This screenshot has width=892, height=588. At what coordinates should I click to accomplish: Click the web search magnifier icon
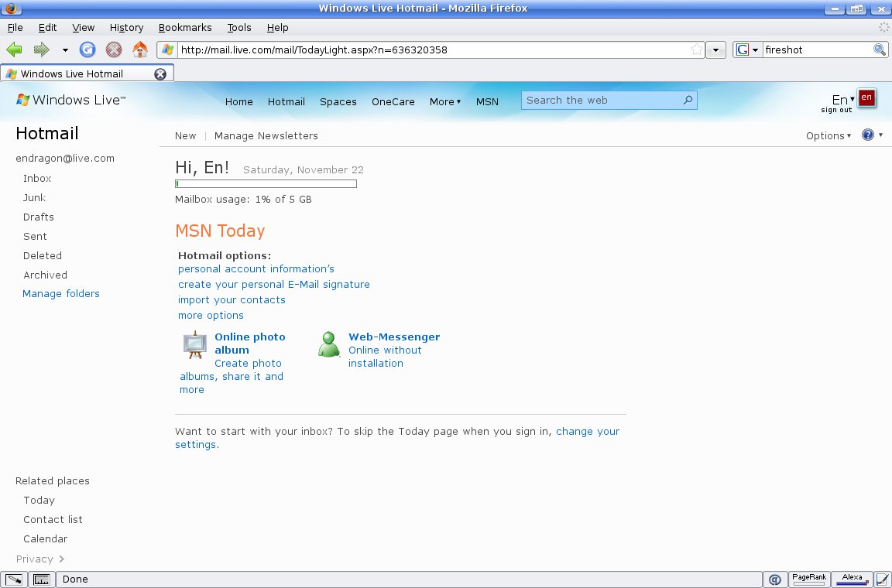(x=688, y=100)
